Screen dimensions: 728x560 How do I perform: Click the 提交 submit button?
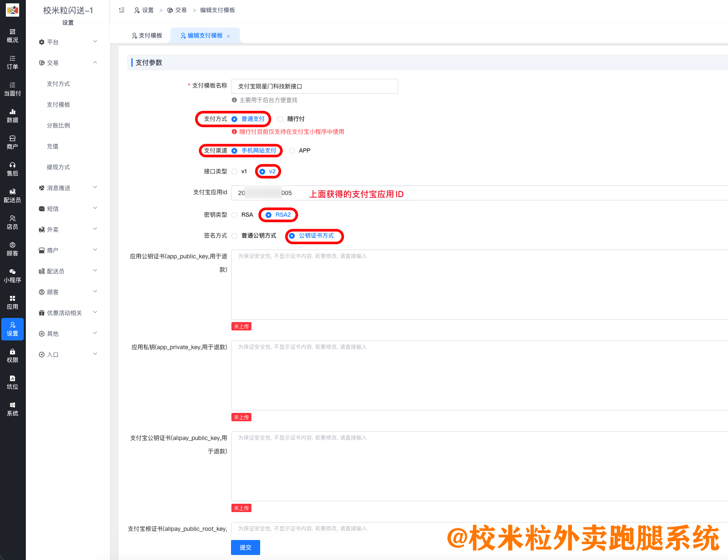coord(245,547)
